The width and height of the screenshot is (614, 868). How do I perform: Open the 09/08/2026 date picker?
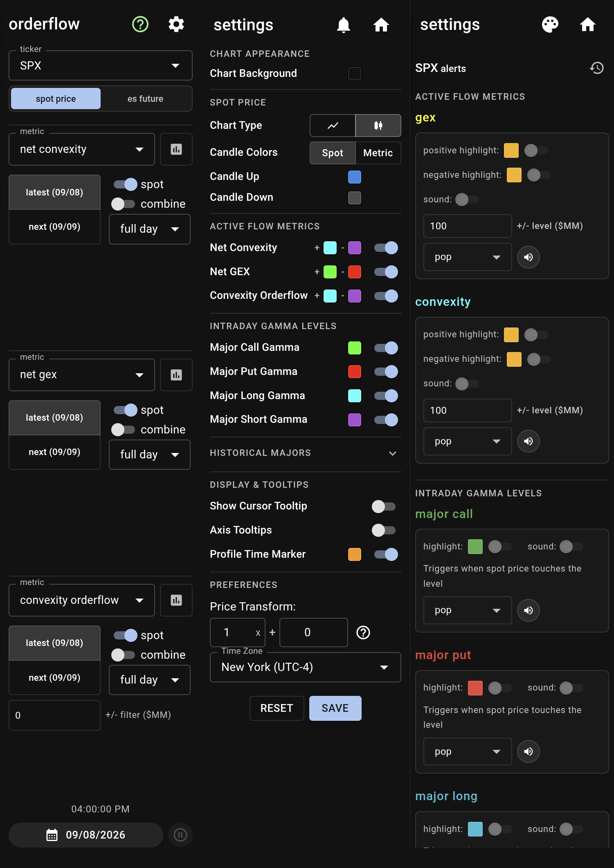point(86,835)
